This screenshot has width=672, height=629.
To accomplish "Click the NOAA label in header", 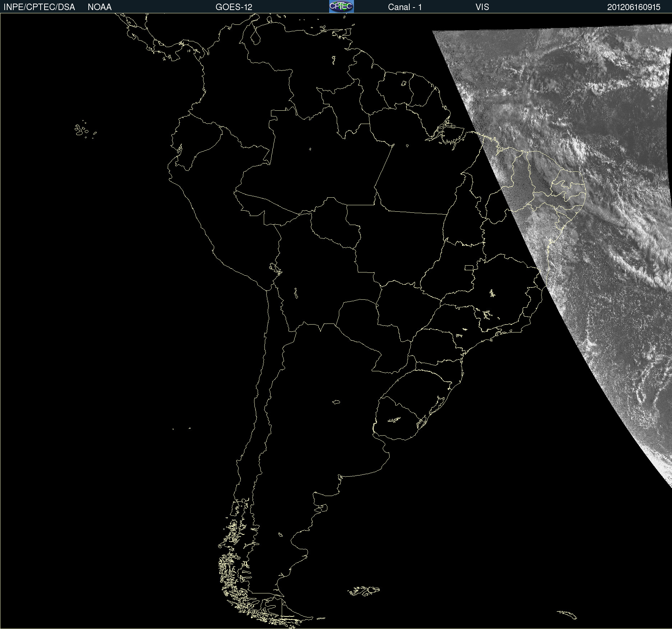I will pos(100,7).
